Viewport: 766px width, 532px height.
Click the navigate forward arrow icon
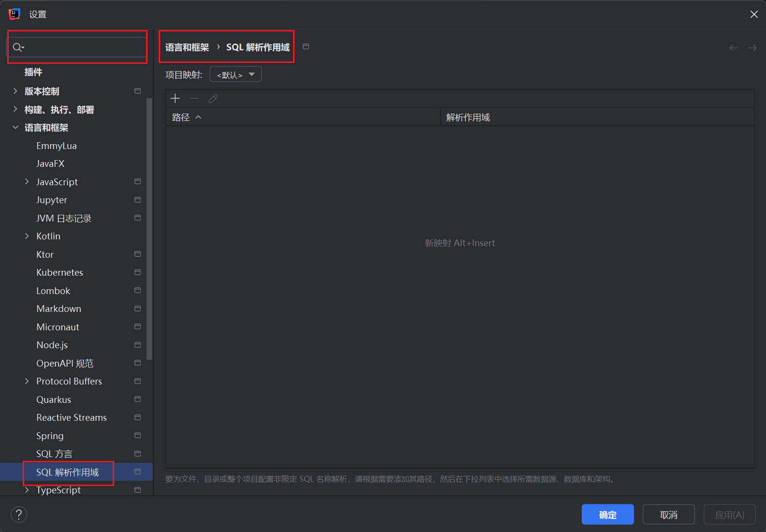(x=752, y=47)
